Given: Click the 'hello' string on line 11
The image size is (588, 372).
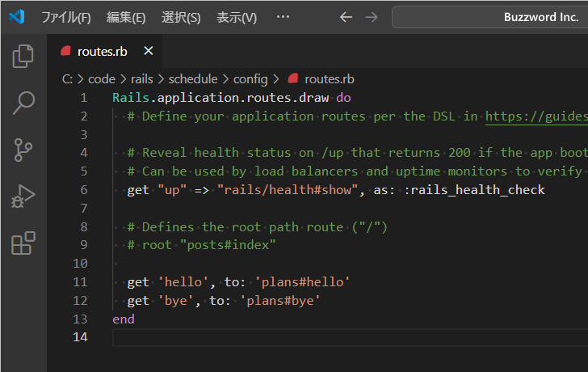Looking at the screenshot, I should click(183, 282).
